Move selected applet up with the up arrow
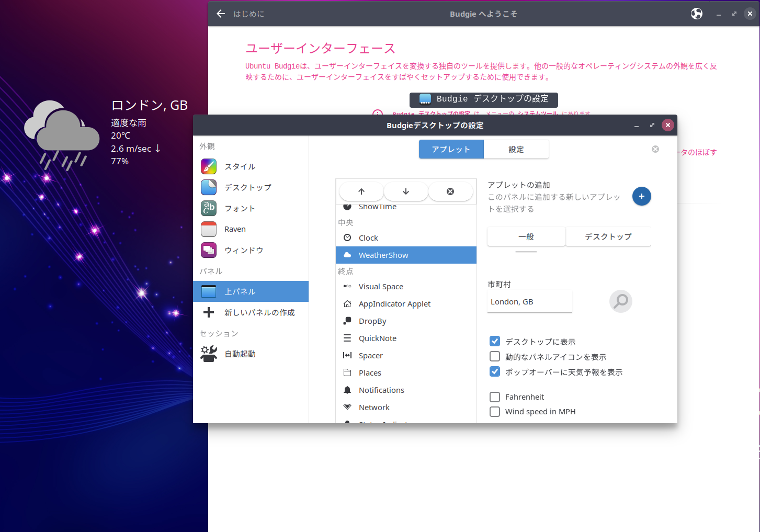The height and width of the screenshot is (532, 760). coord(361,191)
